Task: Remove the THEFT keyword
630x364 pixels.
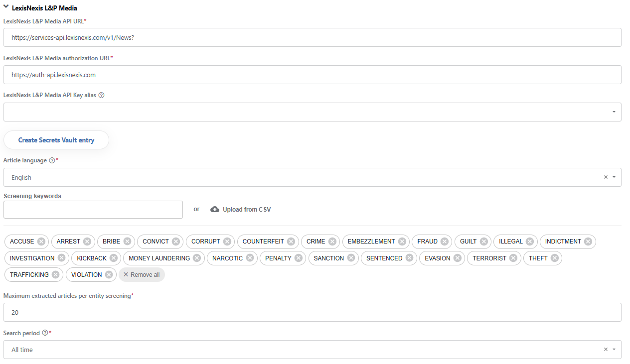Action: [x=554, y=258]
